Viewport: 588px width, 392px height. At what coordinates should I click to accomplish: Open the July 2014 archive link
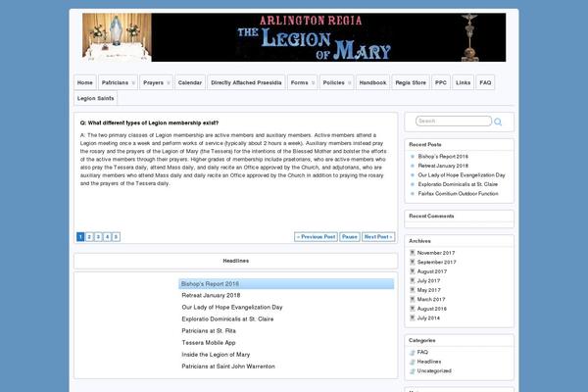click(x=428, y=318)
